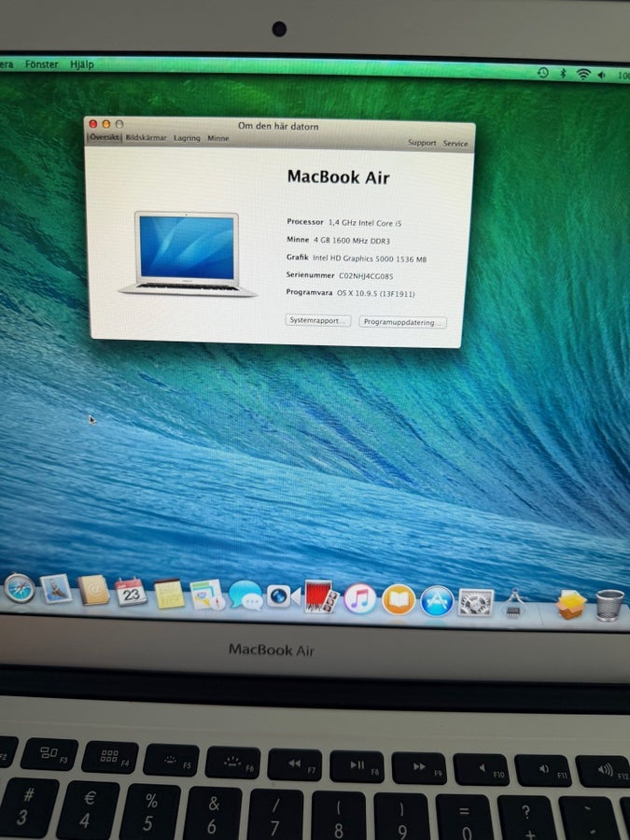Click the Programuppdatering button
Screen dimensions: 630x840
(x=402, y=322)
